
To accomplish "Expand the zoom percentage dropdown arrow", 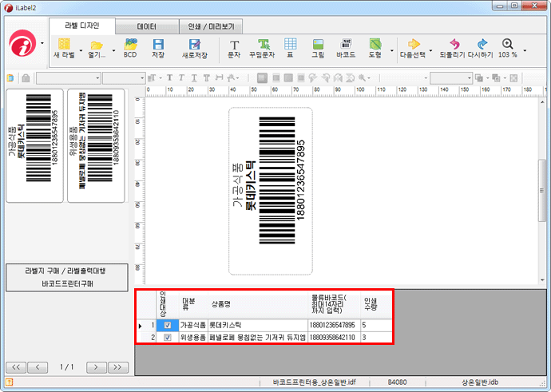I will [x=525, y=50].
